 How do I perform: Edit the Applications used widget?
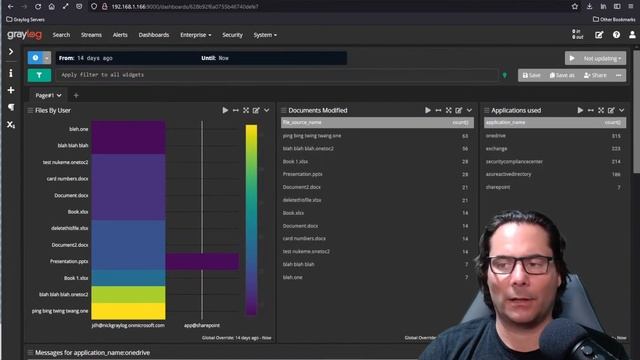point(611,110)
